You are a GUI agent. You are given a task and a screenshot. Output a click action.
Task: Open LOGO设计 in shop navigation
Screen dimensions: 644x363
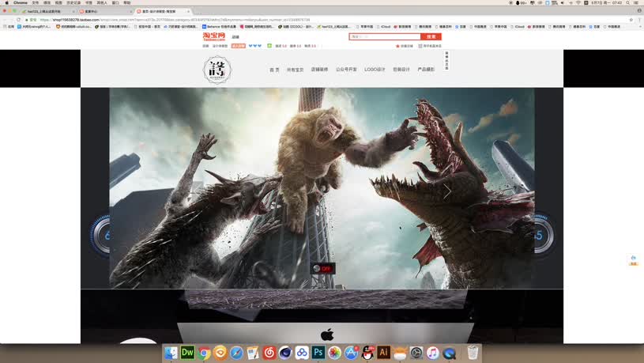pyautogui.click(x=375, y=70)
